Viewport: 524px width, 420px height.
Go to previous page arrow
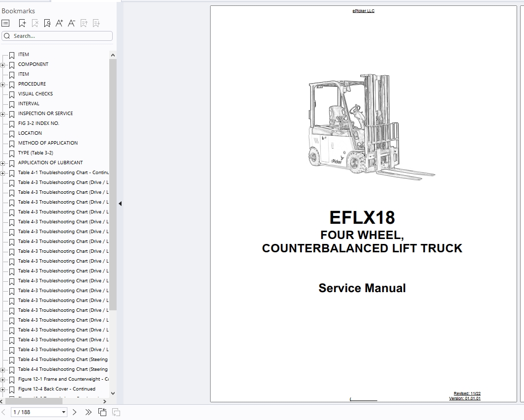(4, 412)
